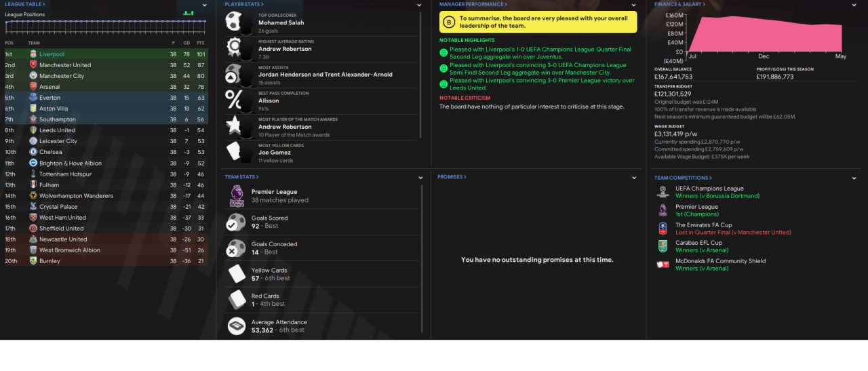Image resolution: width=868 pixels, height=371 pixels.
Task: Click the Liverpool club badge in table
Action: click(33, 54)
